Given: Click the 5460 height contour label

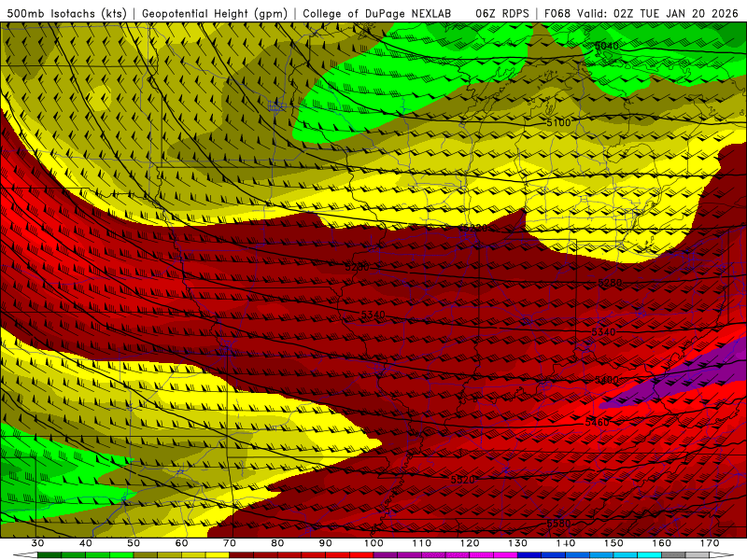Looking at the screenshot, I should pos(597,423).
